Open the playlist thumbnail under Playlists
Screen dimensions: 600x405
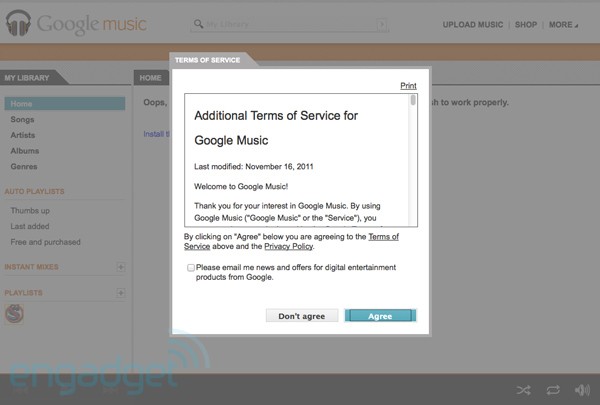click(x=15, y=314)
